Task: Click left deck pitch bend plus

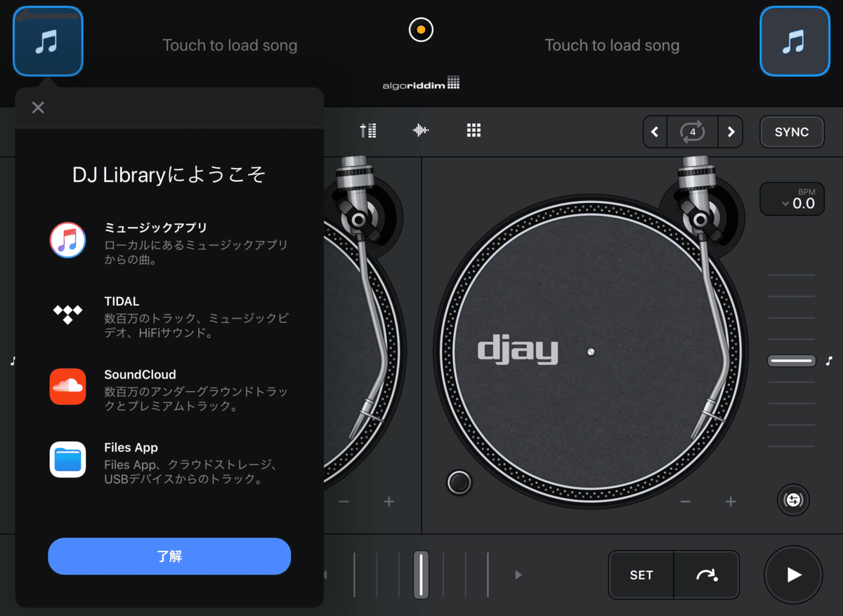Action: pyautogui.click(x=388, y=502)
